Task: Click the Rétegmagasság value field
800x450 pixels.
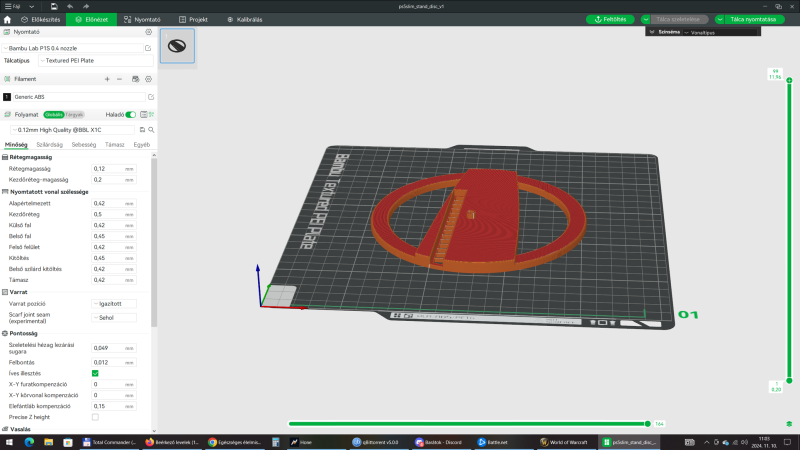Action: [114, 168]
